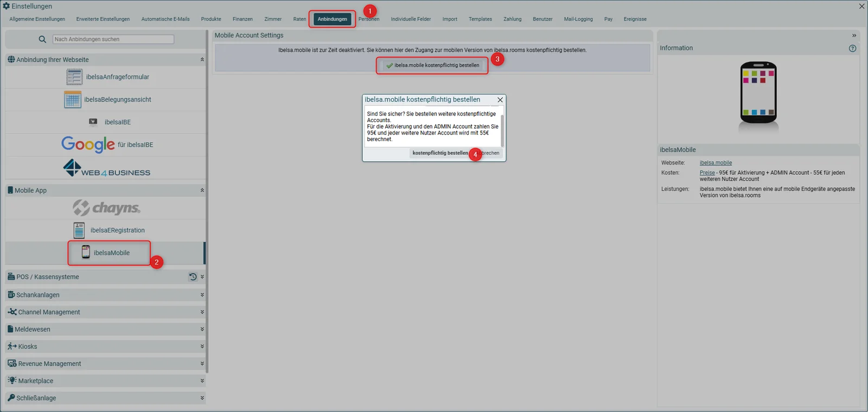868x412 pixels.
Task: Select the ibelsaMobile label text
Action: 112,253
